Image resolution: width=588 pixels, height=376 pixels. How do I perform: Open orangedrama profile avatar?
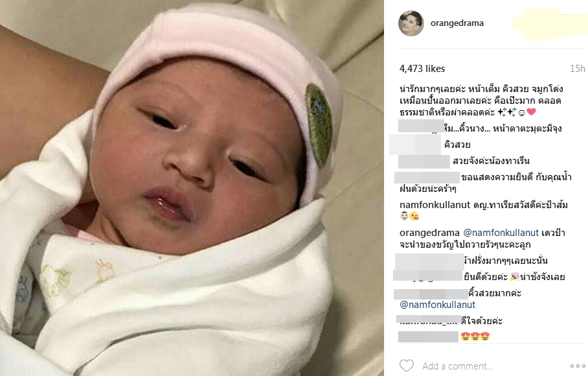(x=411, y=23)
